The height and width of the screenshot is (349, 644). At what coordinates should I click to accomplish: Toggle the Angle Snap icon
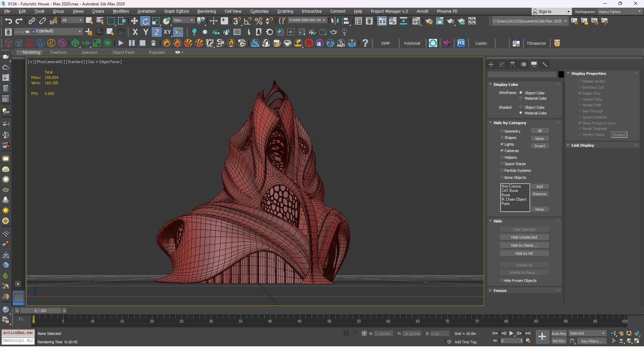click(x=248, y=21)
